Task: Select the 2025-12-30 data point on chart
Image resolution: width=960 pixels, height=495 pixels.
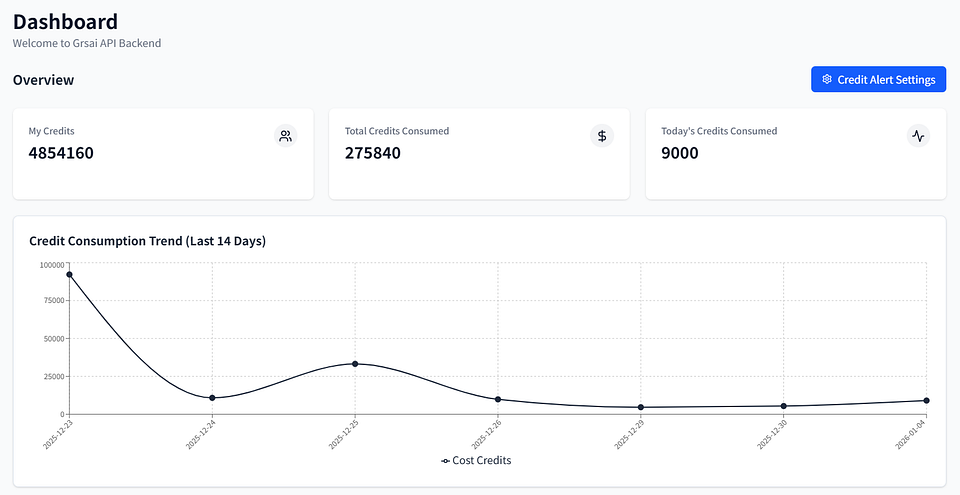Action: click(x=783, y=406)
